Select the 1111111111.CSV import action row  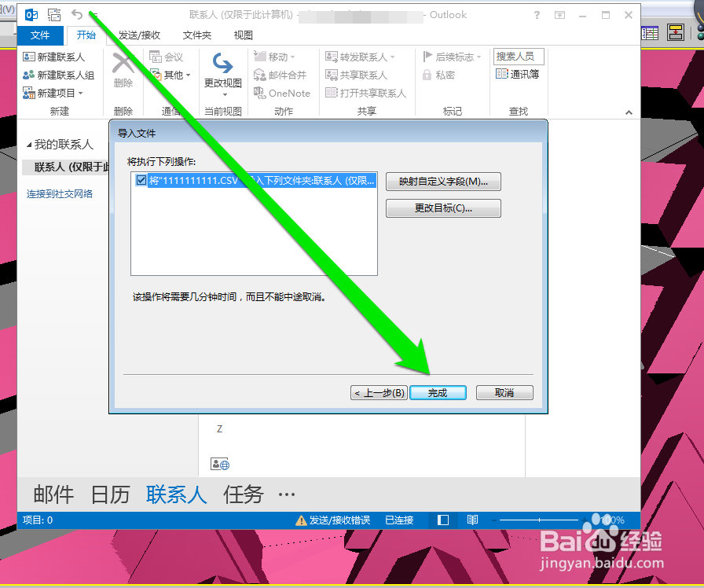[254, 181]
